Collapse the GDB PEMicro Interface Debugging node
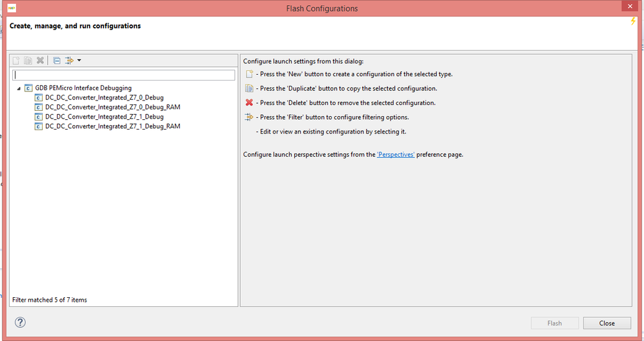Viewport: 644px width, 341px height. pyautogui.click(x=19, y=88)
